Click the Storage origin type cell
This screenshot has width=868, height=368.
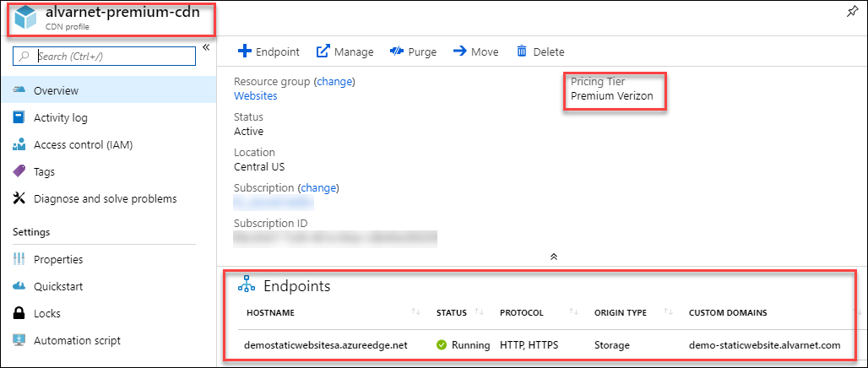pos(611,344)
